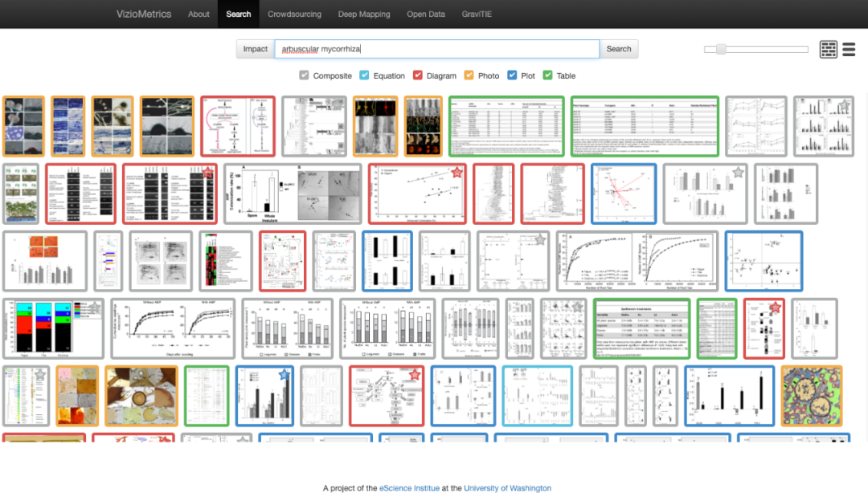Open the green-bordered Earthworm treatments table
Viewport: 868px width, 497px height.
point(641,328)
